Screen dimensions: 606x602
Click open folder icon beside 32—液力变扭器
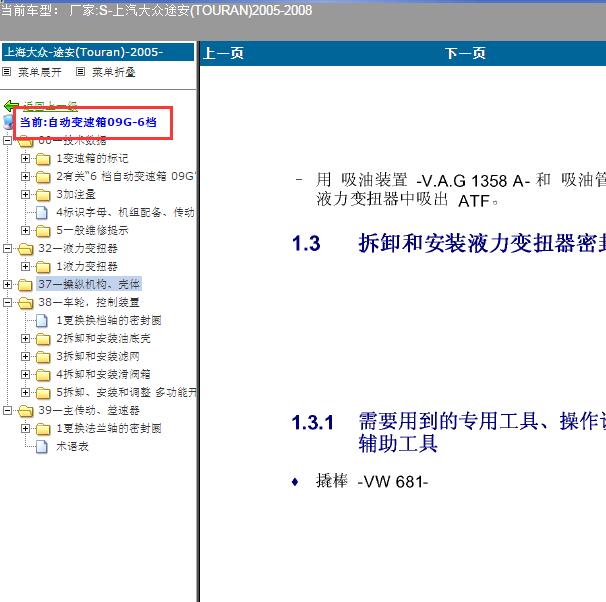pos(25,249)
